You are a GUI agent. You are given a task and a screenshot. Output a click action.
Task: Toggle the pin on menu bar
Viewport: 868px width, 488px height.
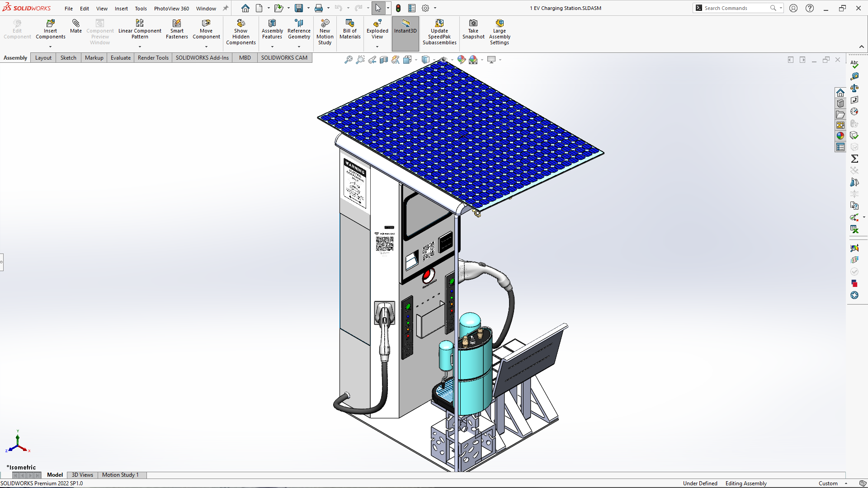click(226, 8)
